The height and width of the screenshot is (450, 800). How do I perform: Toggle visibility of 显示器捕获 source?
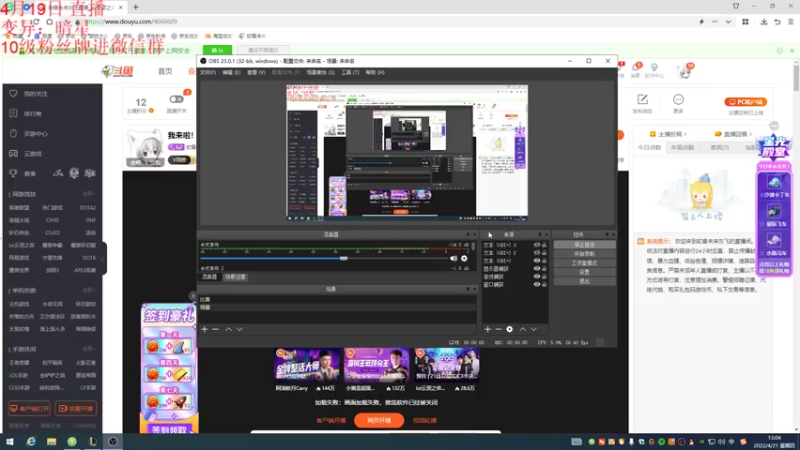(537, 268)
